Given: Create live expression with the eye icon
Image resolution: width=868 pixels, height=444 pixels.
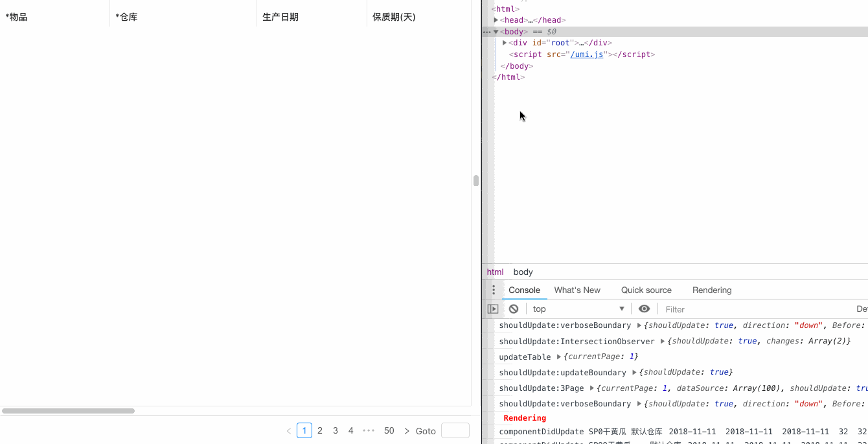Looking at the screenshot, I should coord(644,309).
